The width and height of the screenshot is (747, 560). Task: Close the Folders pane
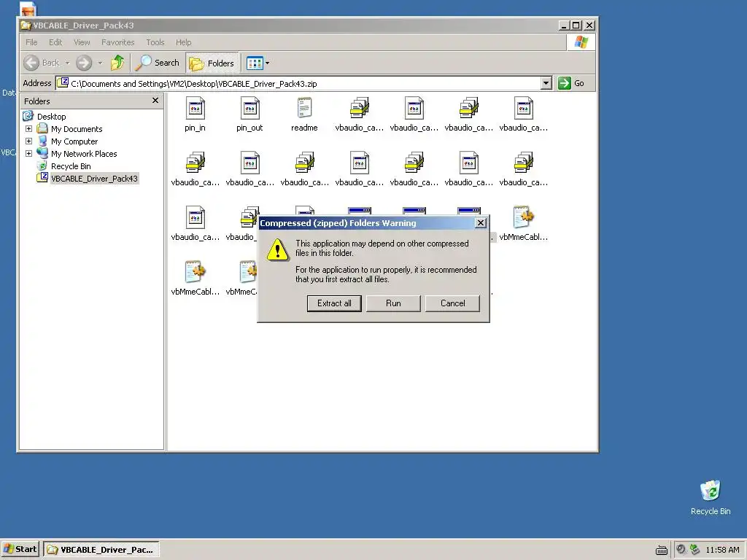point(155,101)
